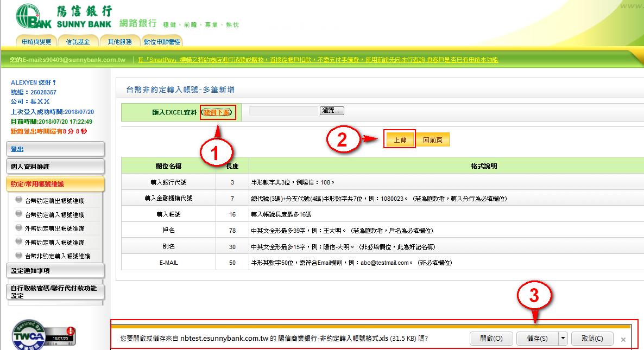
Task: Expand the 儲存(S) save options arrow
Action: point(563,339)
